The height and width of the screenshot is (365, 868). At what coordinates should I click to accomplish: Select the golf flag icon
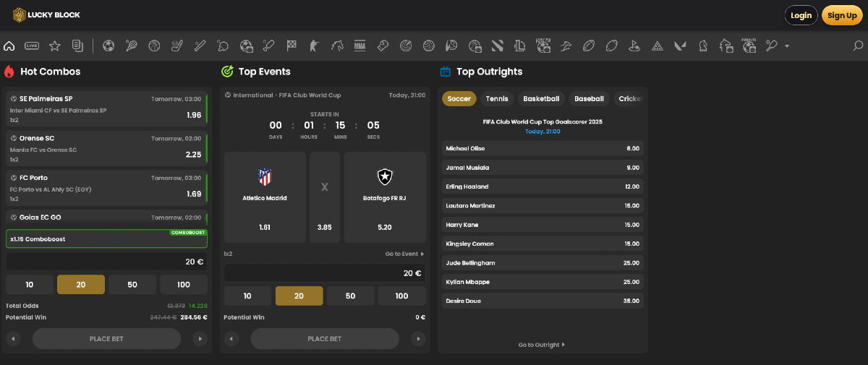point(634,46)
